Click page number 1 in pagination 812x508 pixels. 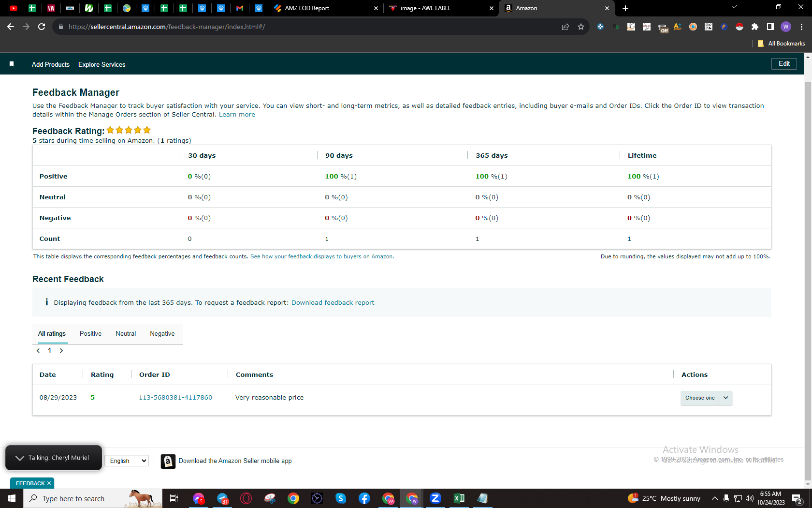tap(50, 351)
